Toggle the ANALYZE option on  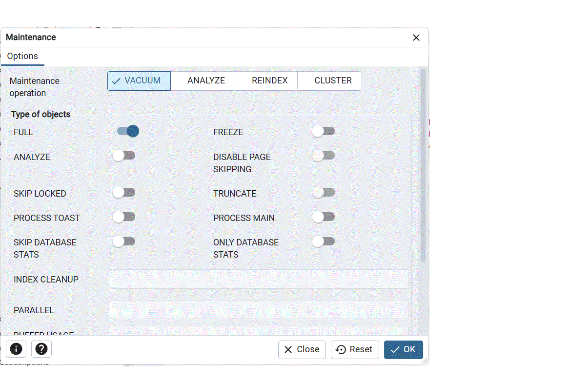click(x=124, y=156)
